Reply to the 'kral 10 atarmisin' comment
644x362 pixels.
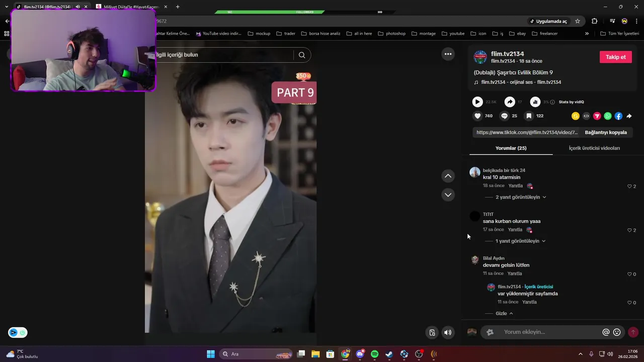tap(516, 186)
